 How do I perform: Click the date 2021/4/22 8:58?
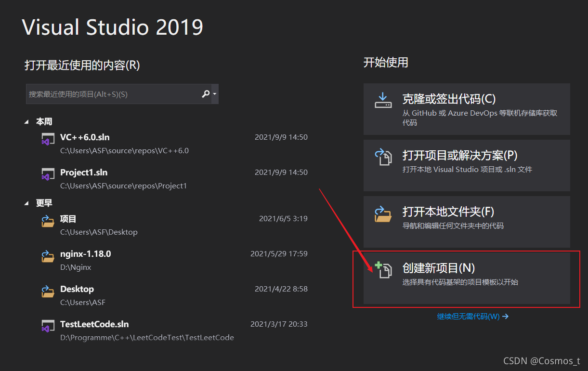click(x=281, y=289)
